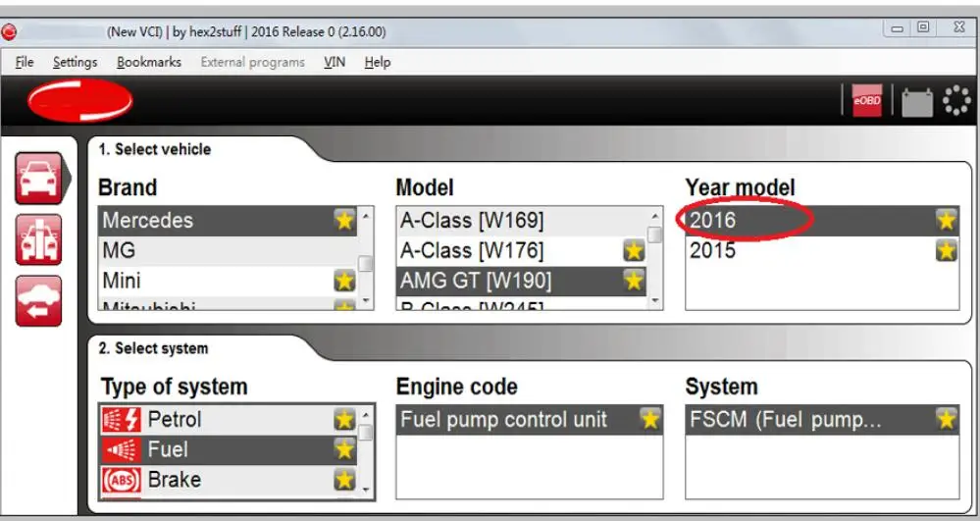980x521 pixels.
Task: Open the Bookmarks menu
Action: [149, 62]
